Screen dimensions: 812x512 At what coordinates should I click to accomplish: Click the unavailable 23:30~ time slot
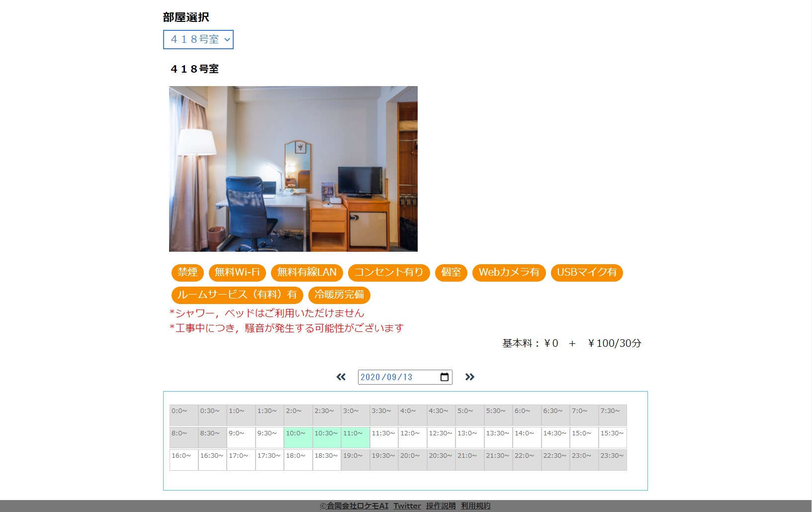(x=613, y=460)
